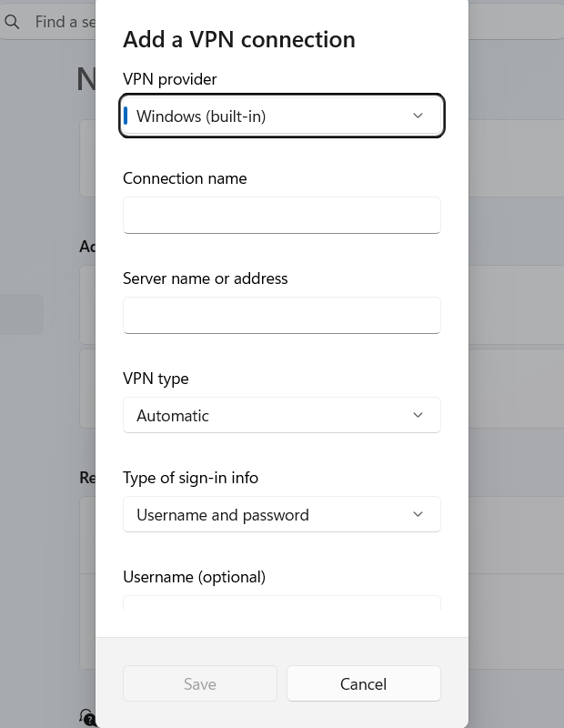Select the Username (optional) input box
Screen dimensions: 564x728
[x=282, y=602]
